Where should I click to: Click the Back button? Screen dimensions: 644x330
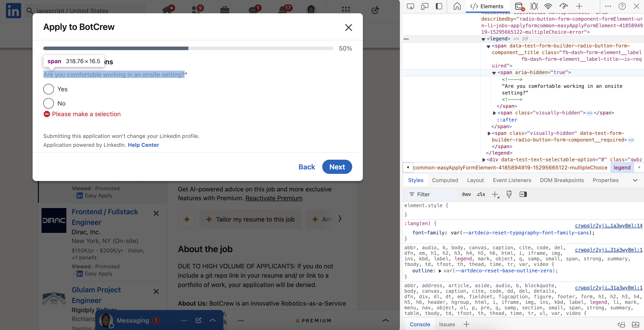(307, 167)
